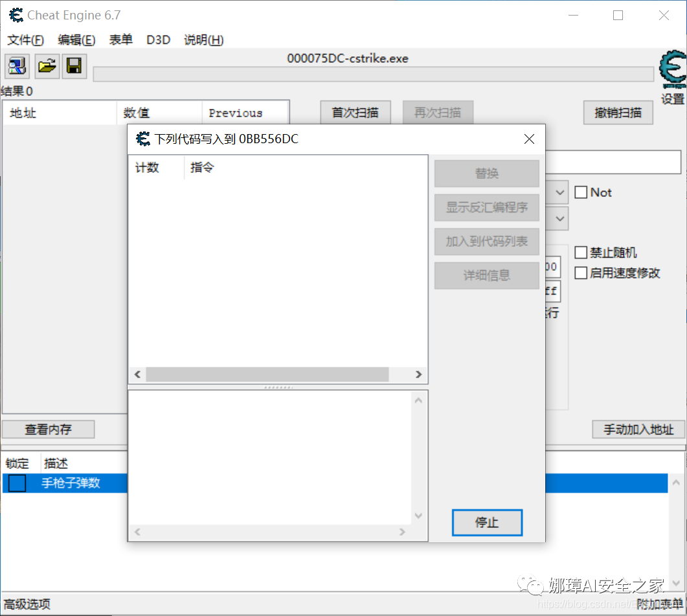Click the lower pane scroll-left arrow
This screenshot has height=616, width=687.
[137, 532]
